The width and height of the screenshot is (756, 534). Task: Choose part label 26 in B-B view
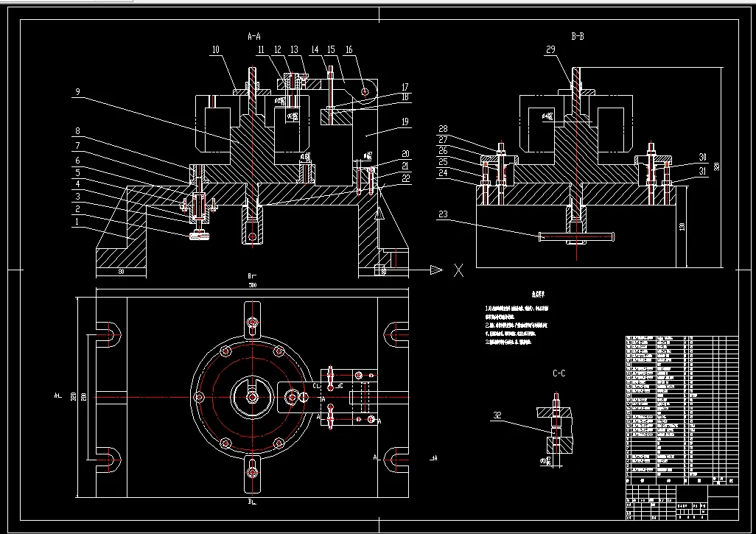point(443,151)
